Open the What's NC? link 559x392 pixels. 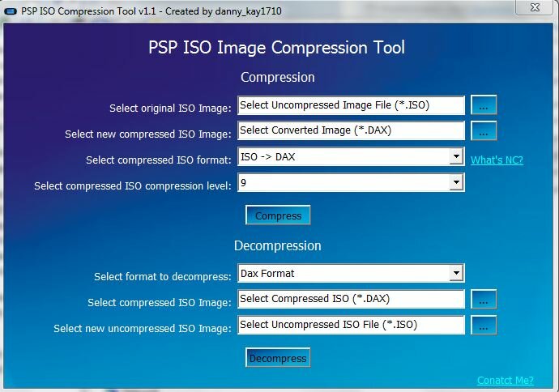coord(497,160)
